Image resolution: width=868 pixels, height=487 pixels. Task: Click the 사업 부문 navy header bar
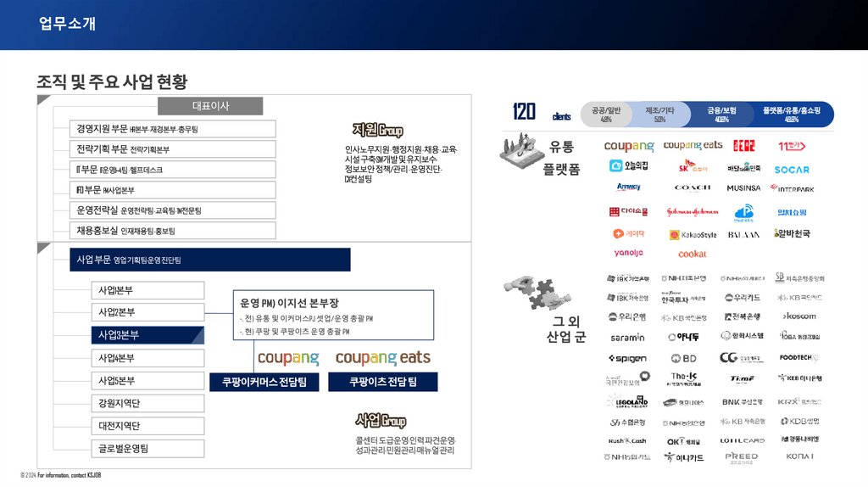[210, 260]
